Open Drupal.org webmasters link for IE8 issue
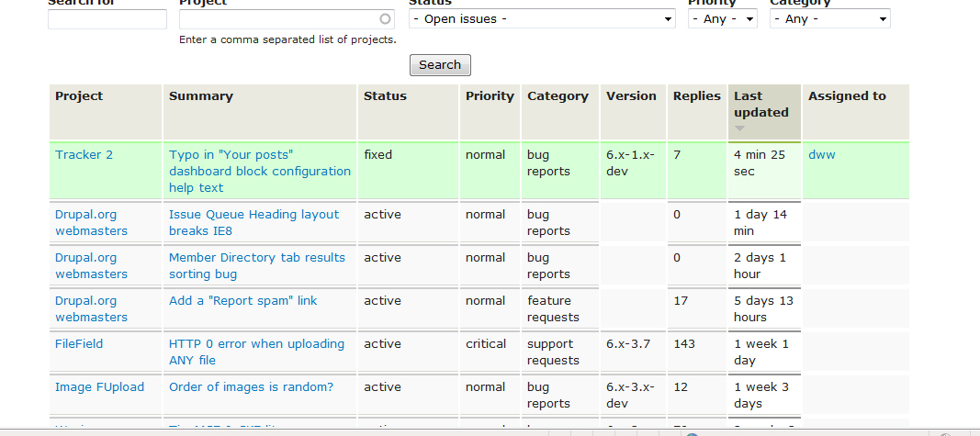The height and width of the screenshot is (436, 980). pos(91,222)
